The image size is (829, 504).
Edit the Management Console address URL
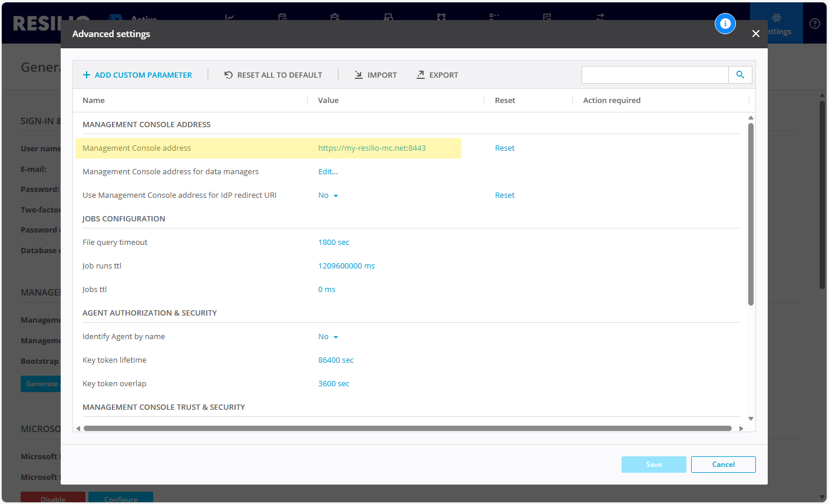click(372, 148)
